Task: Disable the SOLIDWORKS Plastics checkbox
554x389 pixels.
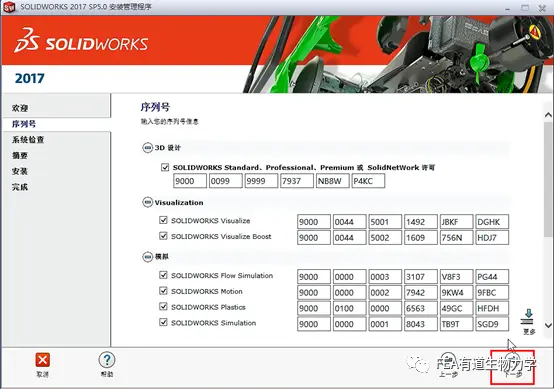Action: [x=163, y=306]
